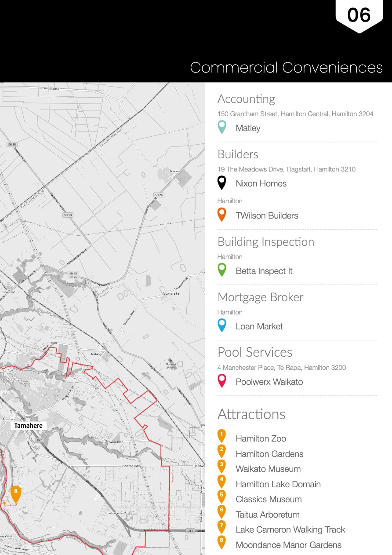Screen dimensions: 392x555
Task: Click orange map marker number 8
Action: pos(16,493)
